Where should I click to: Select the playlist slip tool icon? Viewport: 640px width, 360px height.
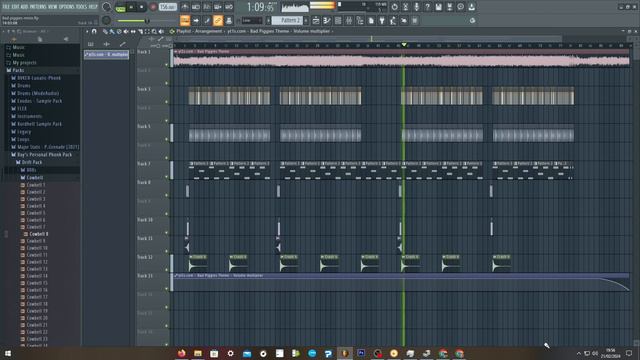pyautogui.click(x=133, y=31)
